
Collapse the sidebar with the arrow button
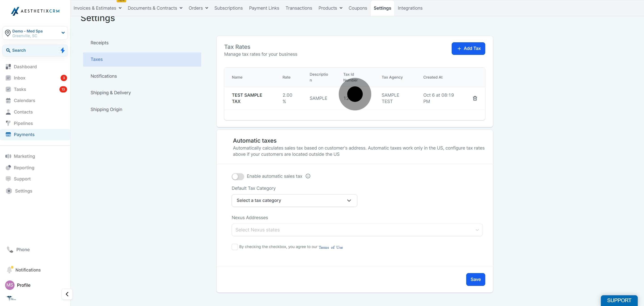pyautogui.click(x=67, y=294)
